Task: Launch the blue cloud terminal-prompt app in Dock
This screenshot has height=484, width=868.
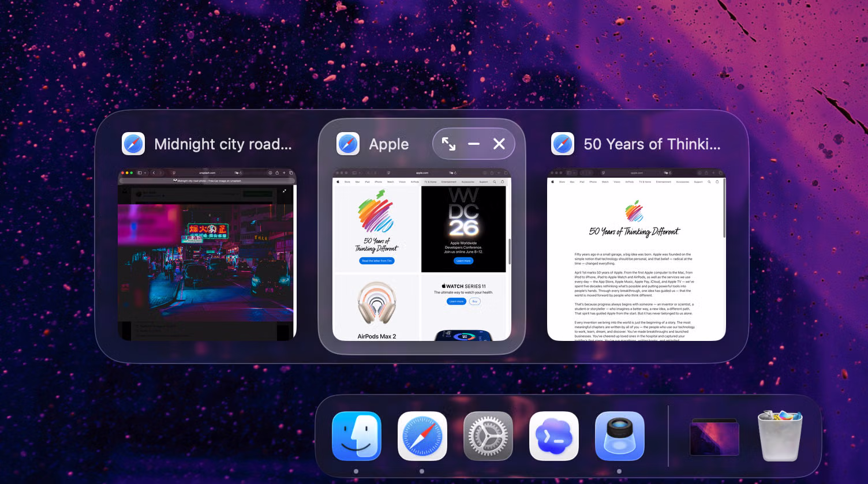Action: pyautogui.click(x=554, y=436)
